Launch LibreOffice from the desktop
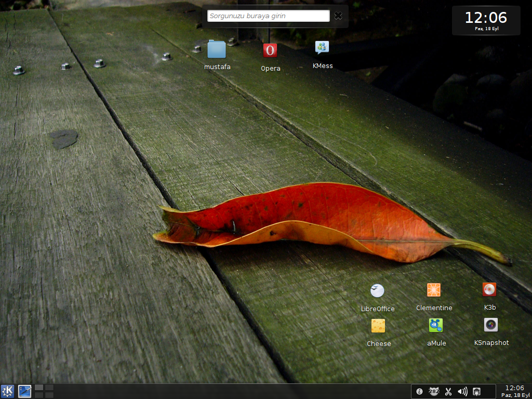This screenshot has height=399, width=532. pos(377,290)
